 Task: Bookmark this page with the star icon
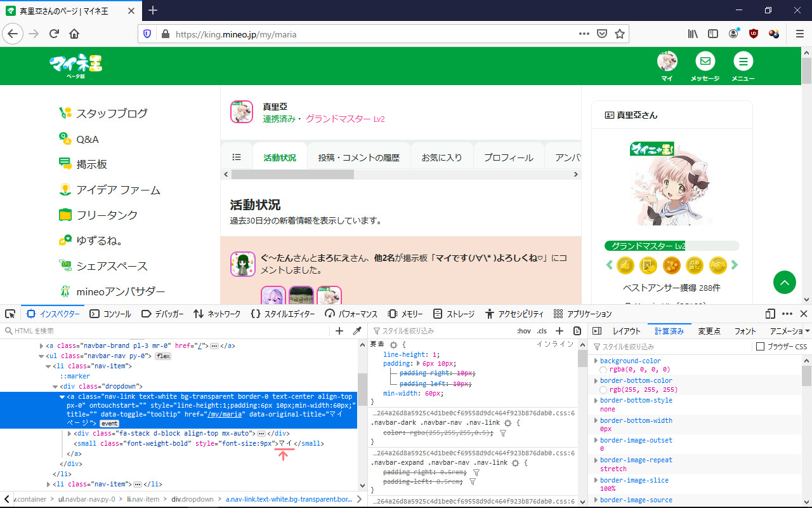620,34
